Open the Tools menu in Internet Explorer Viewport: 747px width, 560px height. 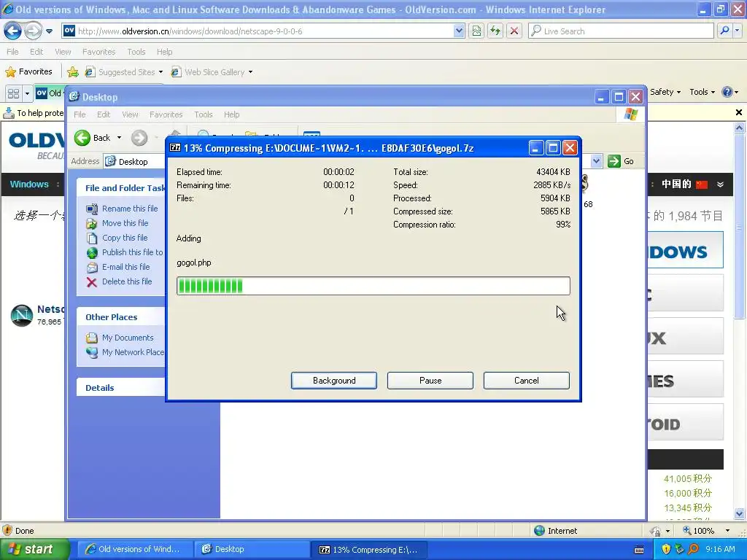pos(136,52)
